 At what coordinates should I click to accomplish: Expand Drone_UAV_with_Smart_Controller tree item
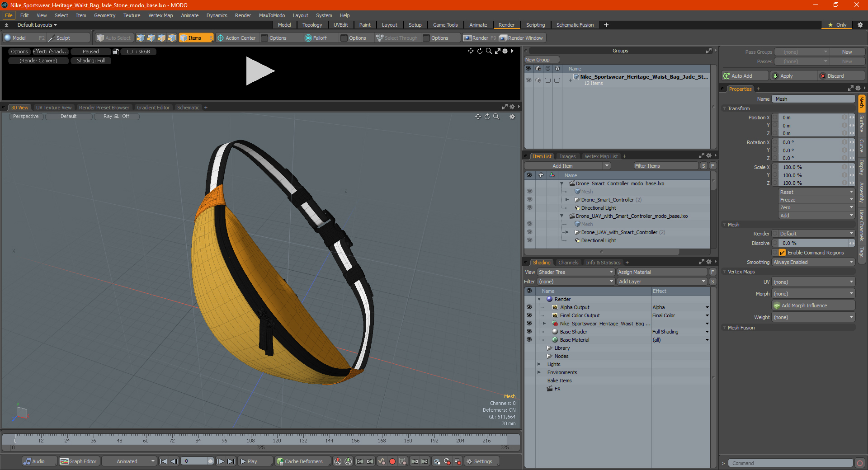567,232
